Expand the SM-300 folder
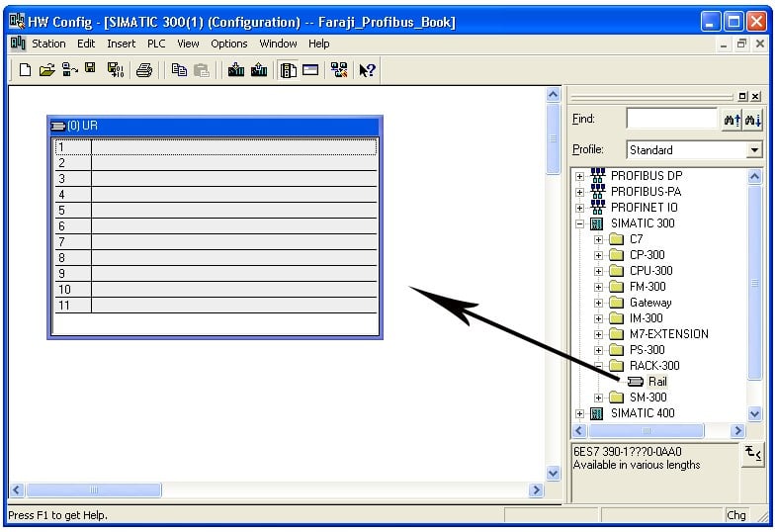Image resolution: width=777 pixels, height=532 pixels. point(598,398)
